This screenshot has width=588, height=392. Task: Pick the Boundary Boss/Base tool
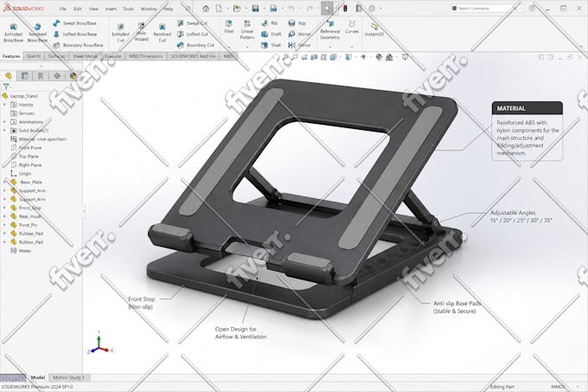click(78, 45)
